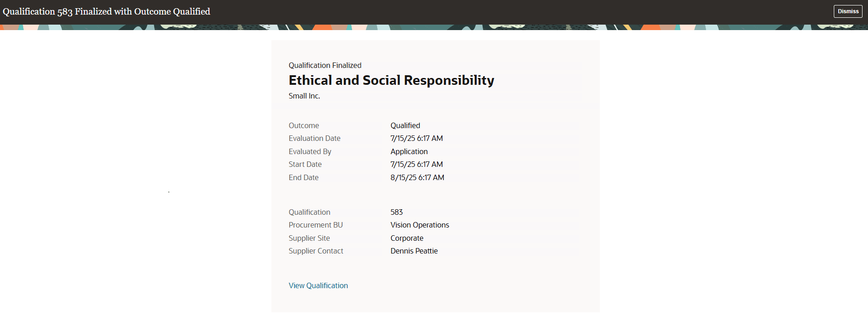This screenshot has width=868, height=321.
Task: Click the Vision Operations procurement BU
Action: (x=420, y=225)
